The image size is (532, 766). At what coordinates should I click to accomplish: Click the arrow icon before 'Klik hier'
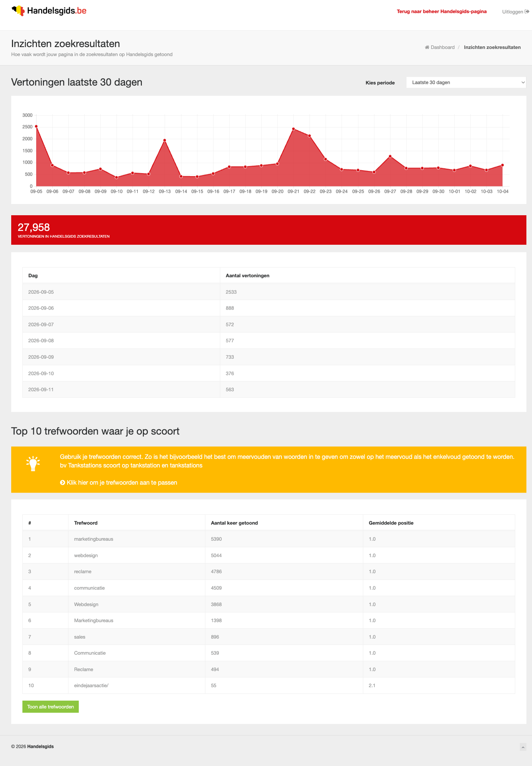[x=62, y=483]
